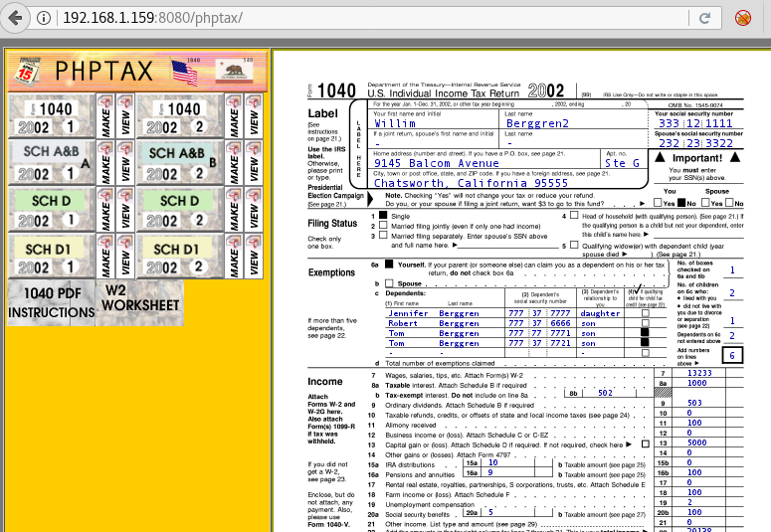Click MAKE next to SCH A&B form 1
The width and height of the screenshot is (771, 532).
coord(105,163)
